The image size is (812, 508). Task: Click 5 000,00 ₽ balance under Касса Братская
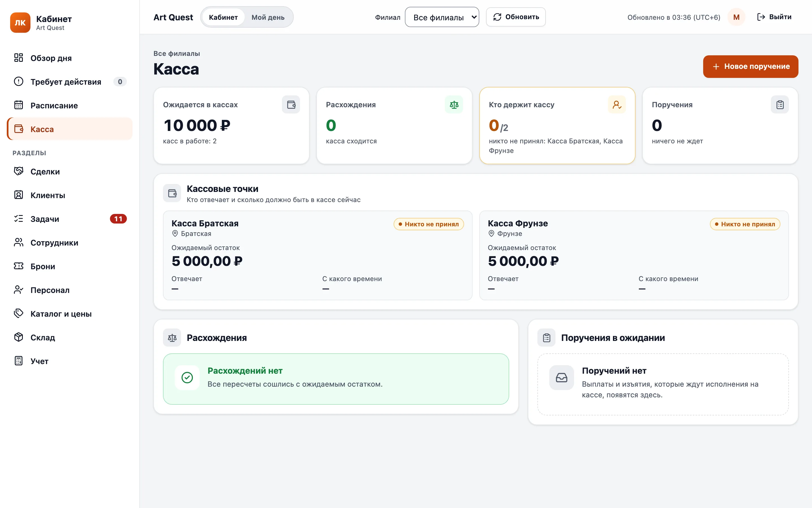pos(207,261)
